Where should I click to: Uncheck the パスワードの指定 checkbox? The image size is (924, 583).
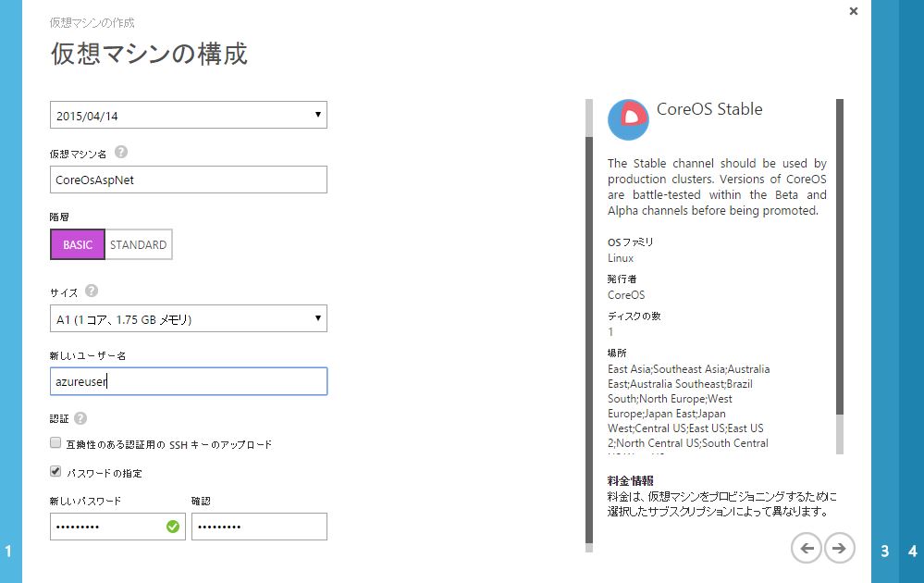pos(55,471)
